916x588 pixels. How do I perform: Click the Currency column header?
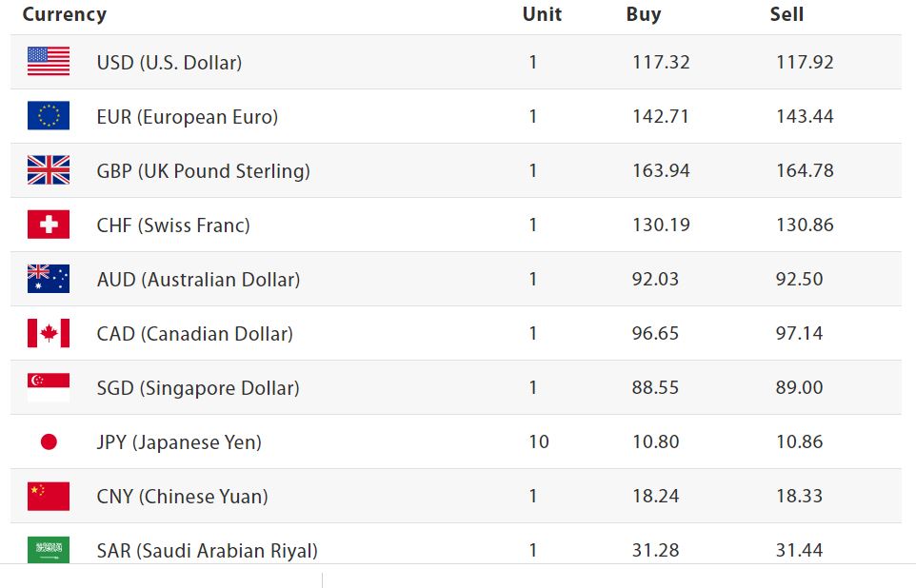pos(65,14)
